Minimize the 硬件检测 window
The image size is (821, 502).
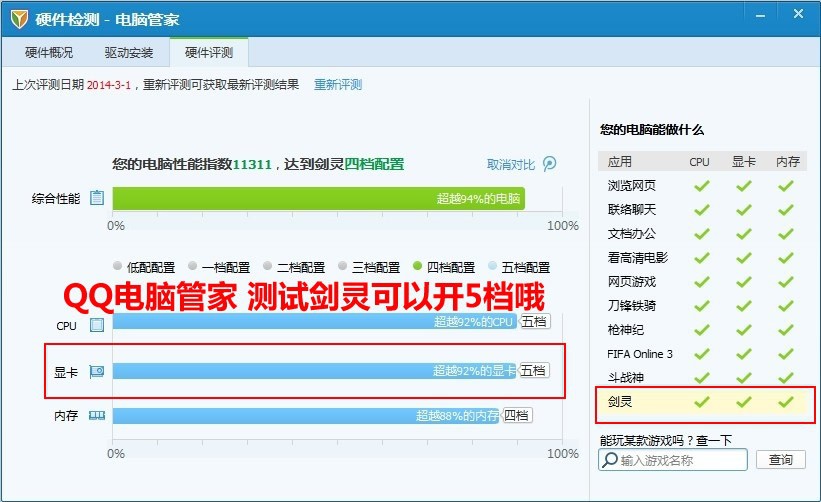tap(760, 16)
